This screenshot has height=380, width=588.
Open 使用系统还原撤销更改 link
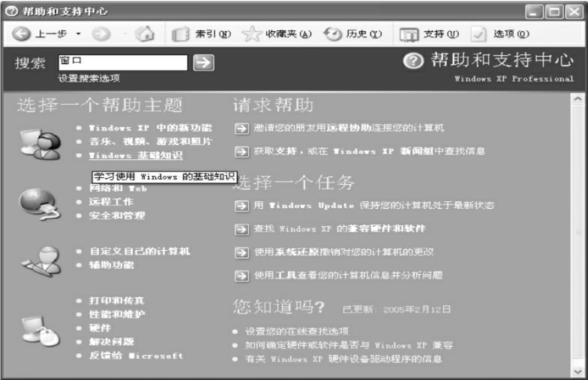pos(344,252)
